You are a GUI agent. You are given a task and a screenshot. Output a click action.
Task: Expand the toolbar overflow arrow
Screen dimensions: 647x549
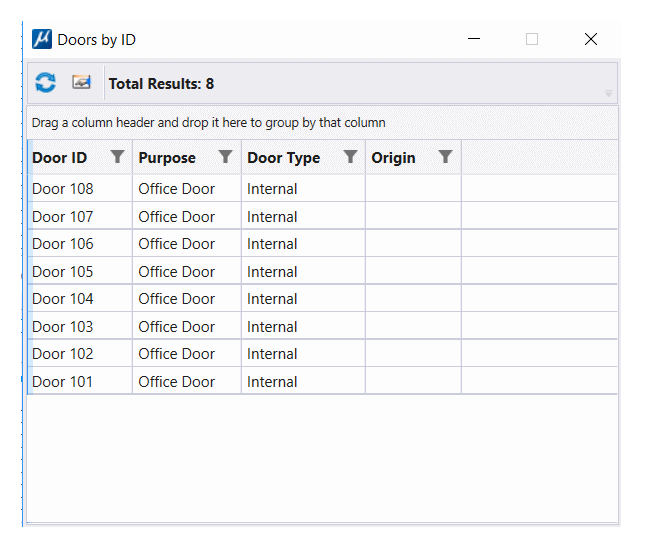pyautogui.click(x=609, y=94)
